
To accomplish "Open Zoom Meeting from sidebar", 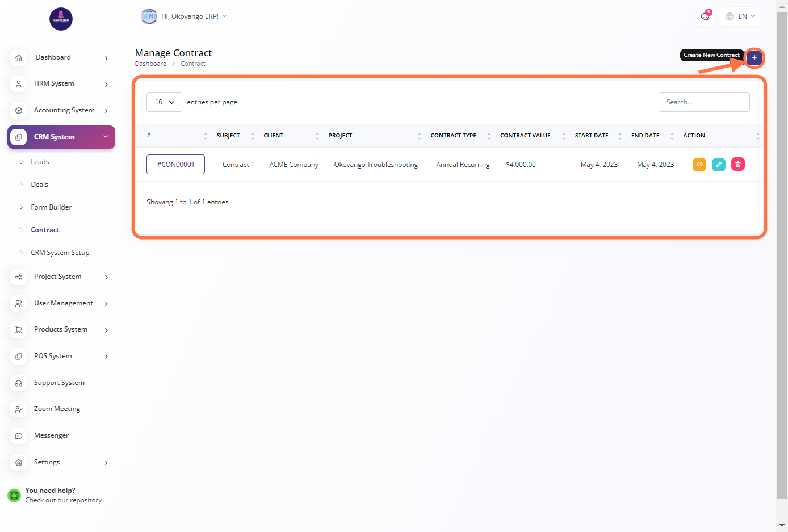I will (x=57, y=409).
